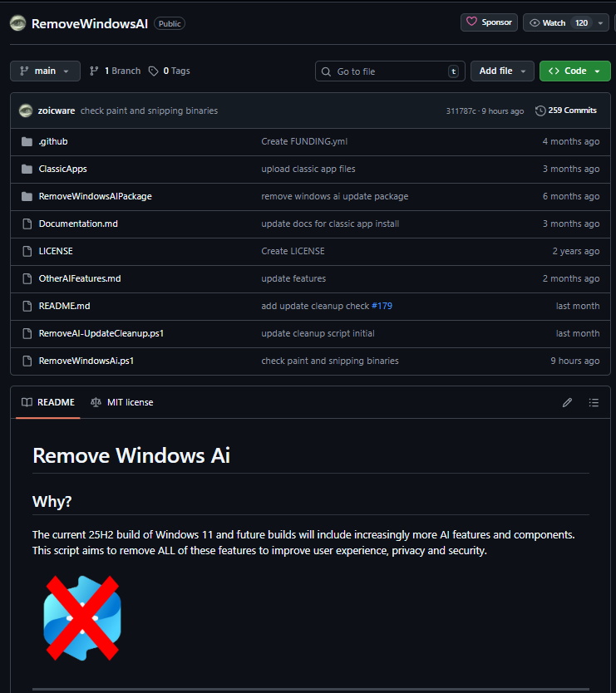
Task: View the 1 Branch link
Action: (x=115, y=71)
